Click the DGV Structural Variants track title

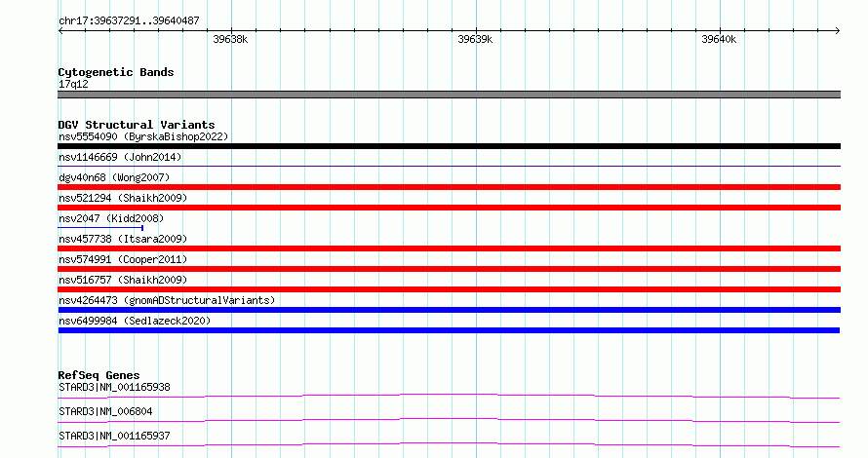[x=137, y=125]
